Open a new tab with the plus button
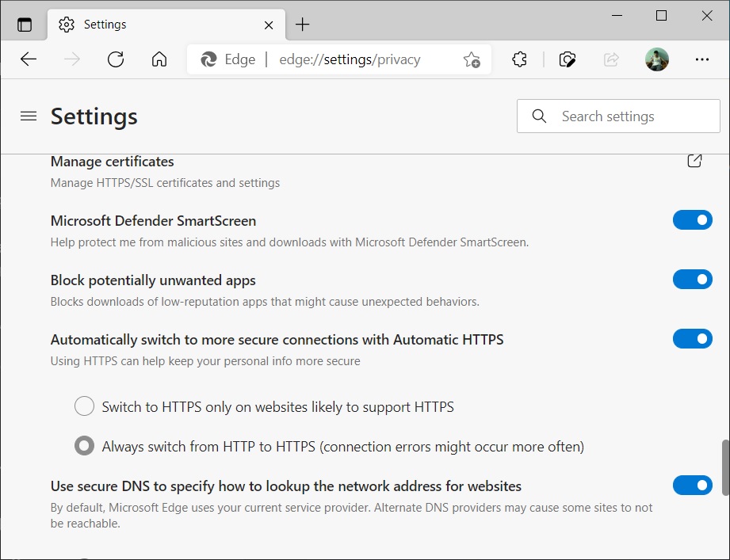730x560 pixels. tap(302, 24)
